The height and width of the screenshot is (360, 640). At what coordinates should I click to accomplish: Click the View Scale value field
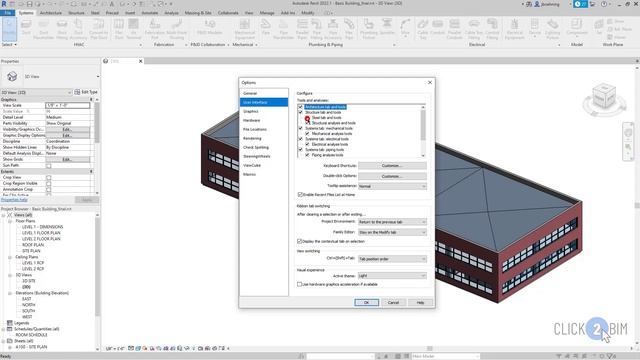(x=67, y=105)
